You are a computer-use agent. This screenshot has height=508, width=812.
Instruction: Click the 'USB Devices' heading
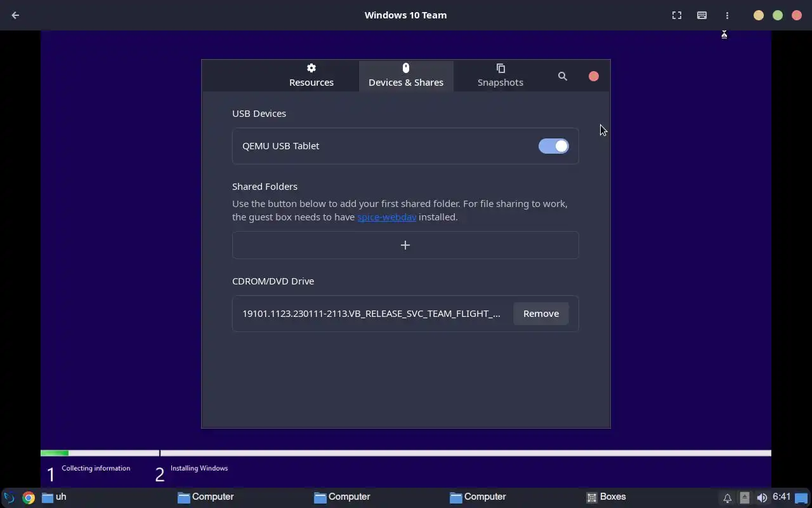pos(259,113)
